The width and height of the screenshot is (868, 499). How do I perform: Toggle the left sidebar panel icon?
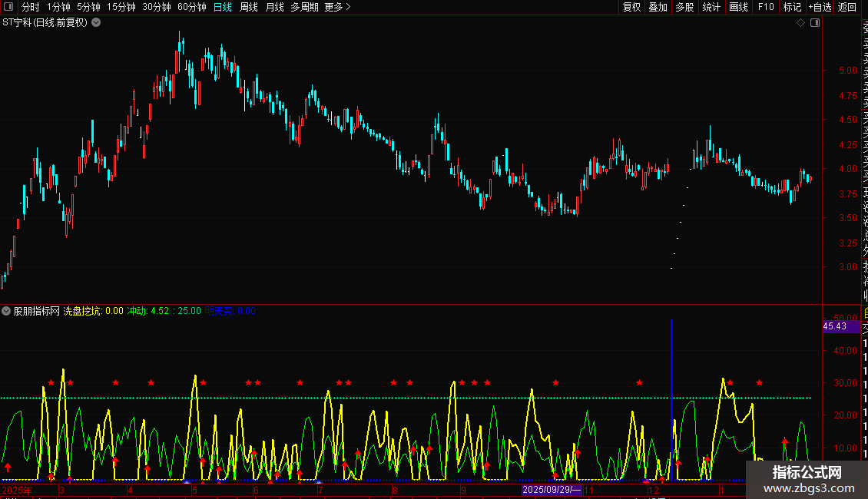point(8,7)
